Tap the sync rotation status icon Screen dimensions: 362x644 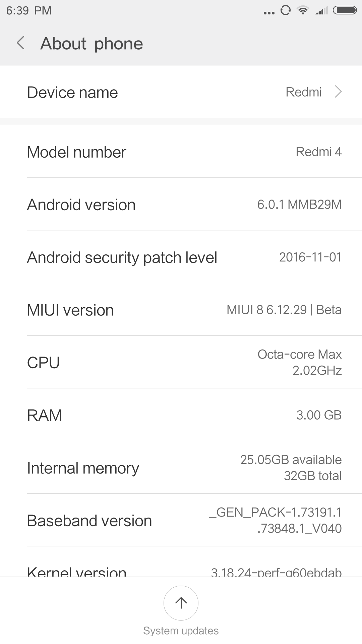[285, 10]
